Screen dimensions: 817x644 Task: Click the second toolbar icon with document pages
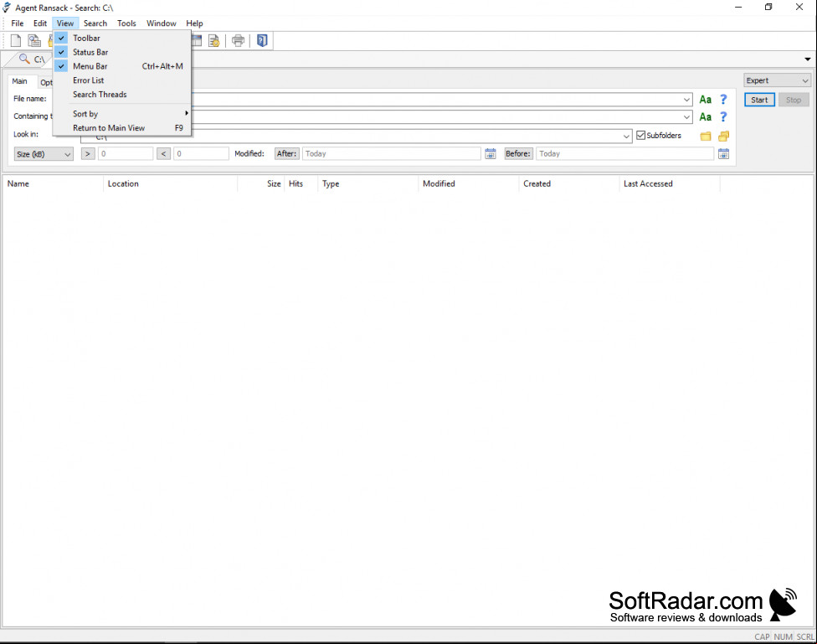tap(34, 41)
